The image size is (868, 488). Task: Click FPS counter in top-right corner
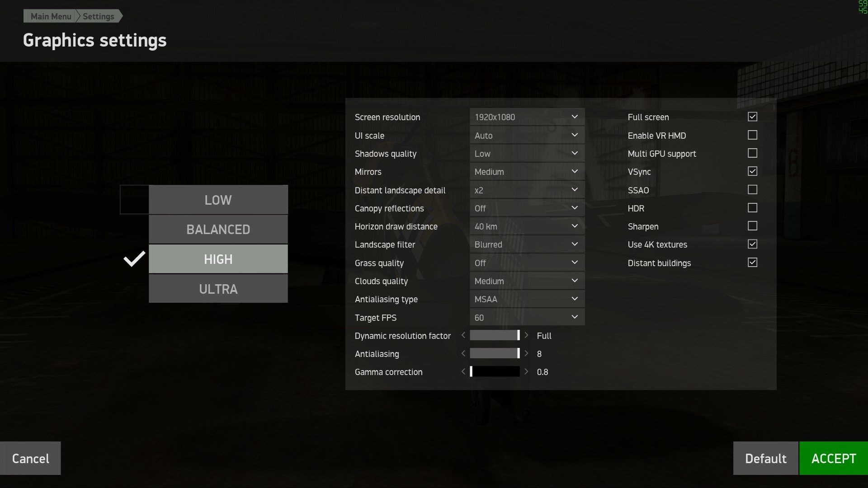(863, 7)
